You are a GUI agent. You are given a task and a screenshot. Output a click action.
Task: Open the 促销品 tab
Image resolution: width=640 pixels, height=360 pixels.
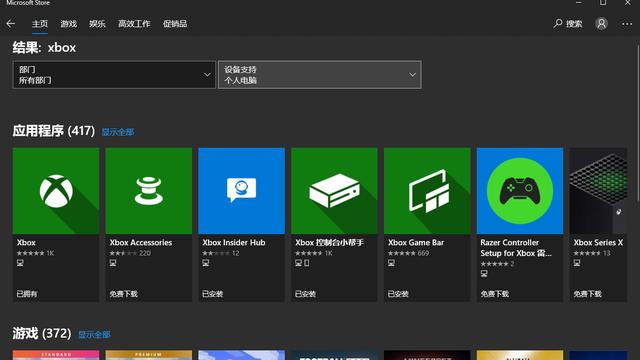[x=175, y=24]
